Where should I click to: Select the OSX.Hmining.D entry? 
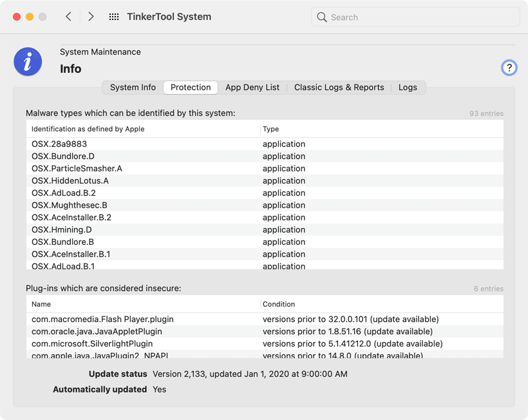[x=265, y=230]
